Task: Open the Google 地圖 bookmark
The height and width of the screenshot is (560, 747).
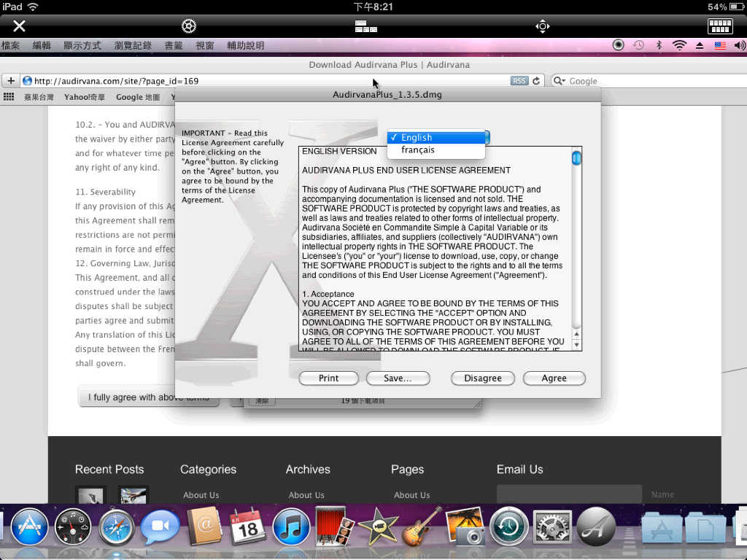Action: [138, 97]
